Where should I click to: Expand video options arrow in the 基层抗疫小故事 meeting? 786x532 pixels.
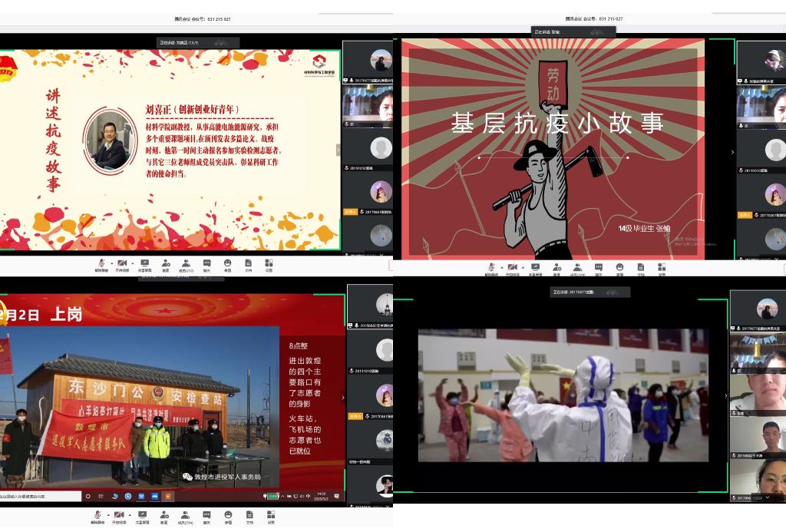pyautogui.click(x=523, y=267)
